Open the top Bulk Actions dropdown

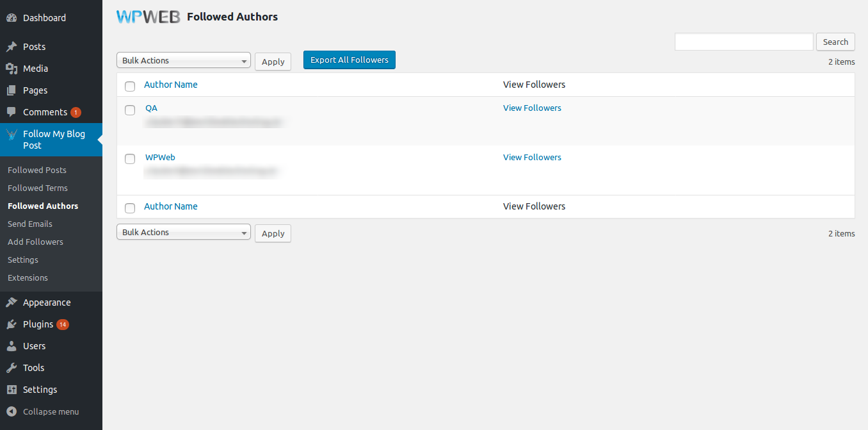(x=184, y=60)
